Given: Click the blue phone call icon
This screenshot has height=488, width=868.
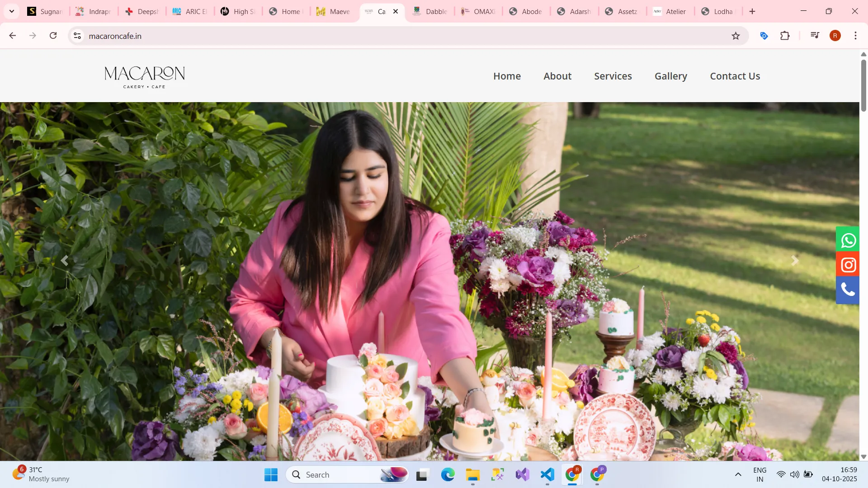Looking at the screenshot, I should (x=848, y=290).
